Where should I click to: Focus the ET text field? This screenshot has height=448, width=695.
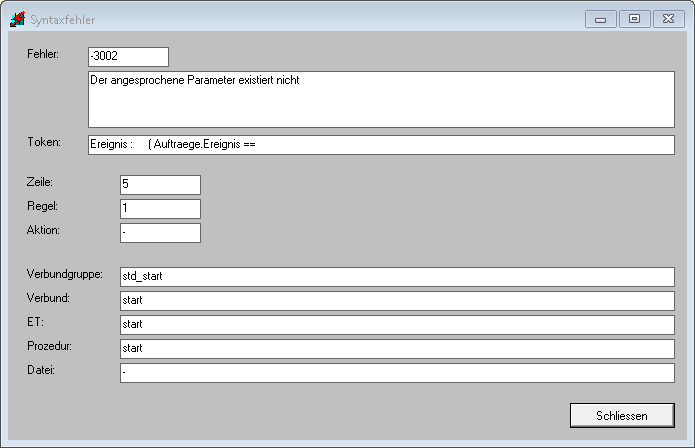point(396,325)
